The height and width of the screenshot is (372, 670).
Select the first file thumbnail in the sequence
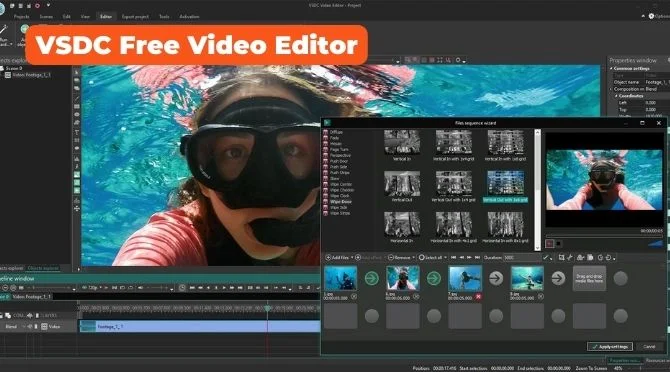340,278
